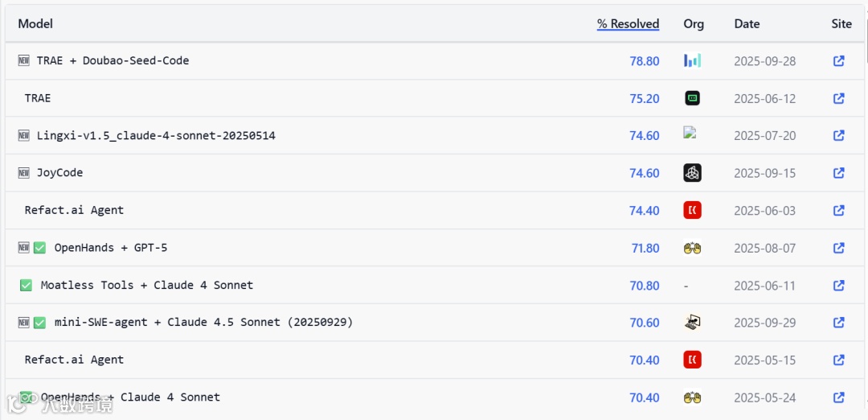Viewport: 868px width, 420px height.
Task: Click date 2025-07-20
Action: pos(764,136)
